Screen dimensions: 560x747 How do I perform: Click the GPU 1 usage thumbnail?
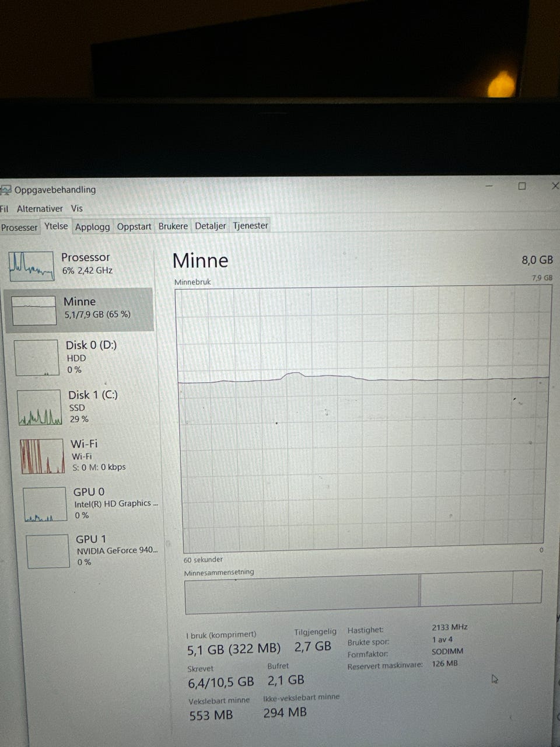[48, 551]
